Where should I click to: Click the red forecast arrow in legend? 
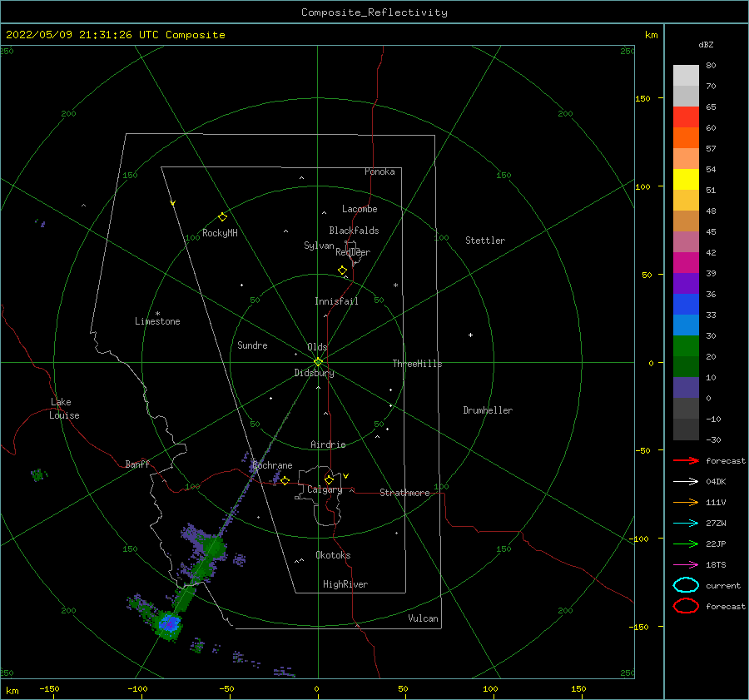click(x=687, y=460)
